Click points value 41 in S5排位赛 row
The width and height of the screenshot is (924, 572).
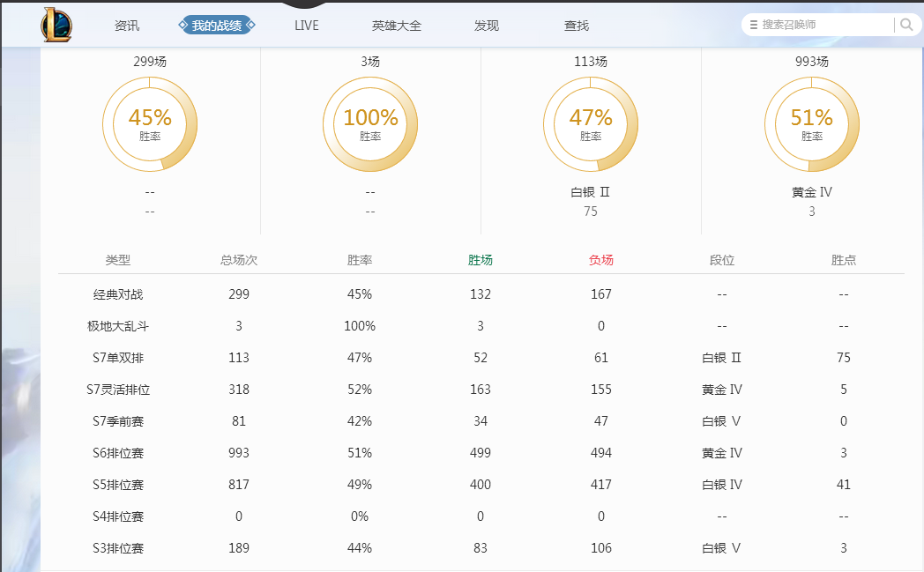pos(843,485)
